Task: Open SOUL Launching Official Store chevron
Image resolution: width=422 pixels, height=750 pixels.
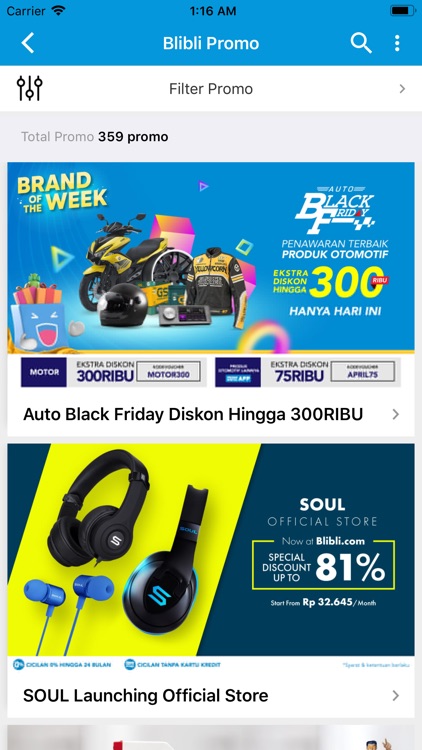Action: (396, 695)
